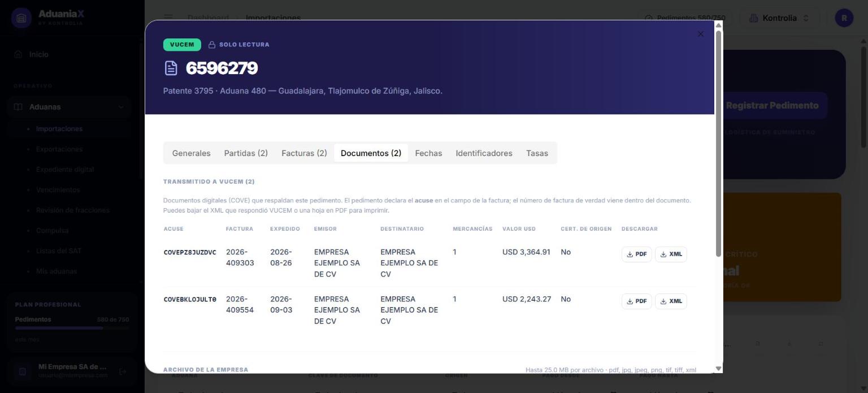868x393 pixels.
Task: Open Importaciones in the sidebar
Action: (x=59, y=129)
